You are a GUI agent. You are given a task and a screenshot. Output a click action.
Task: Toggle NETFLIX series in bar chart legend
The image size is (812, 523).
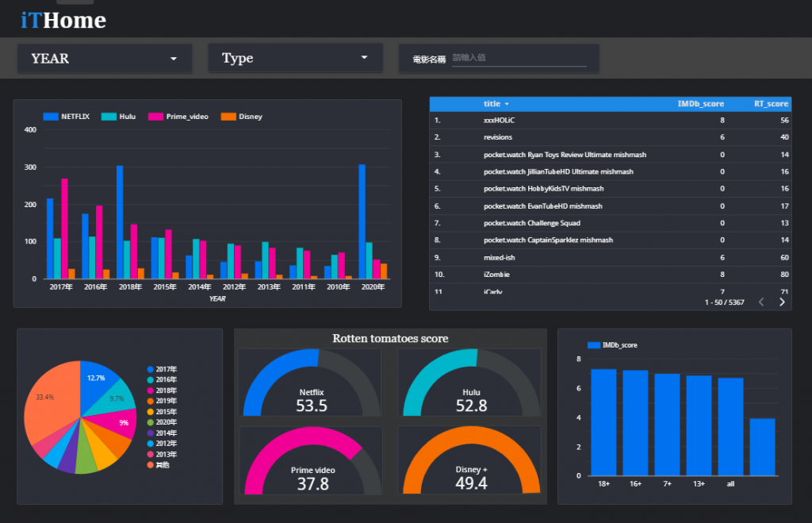click(67, 117)
